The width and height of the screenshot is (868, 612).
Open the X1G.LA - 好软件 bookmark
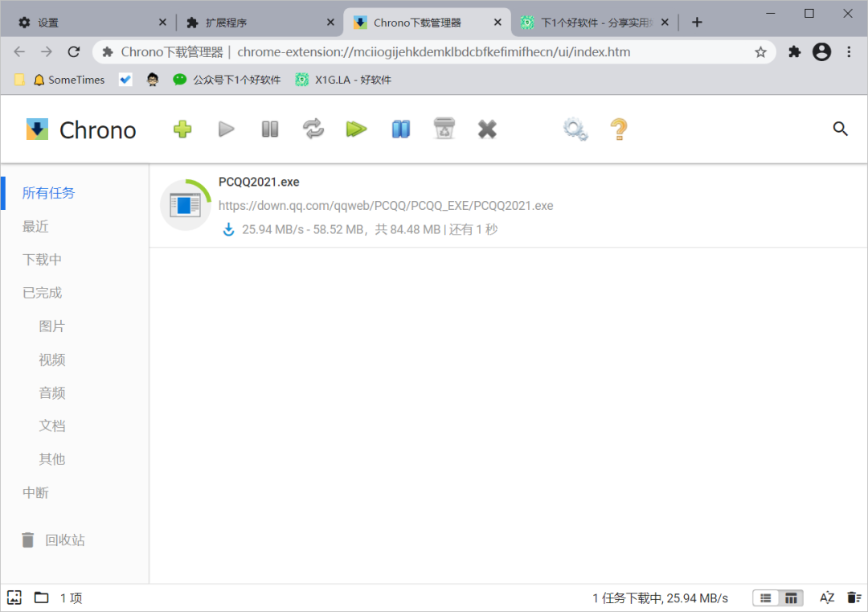343,80
